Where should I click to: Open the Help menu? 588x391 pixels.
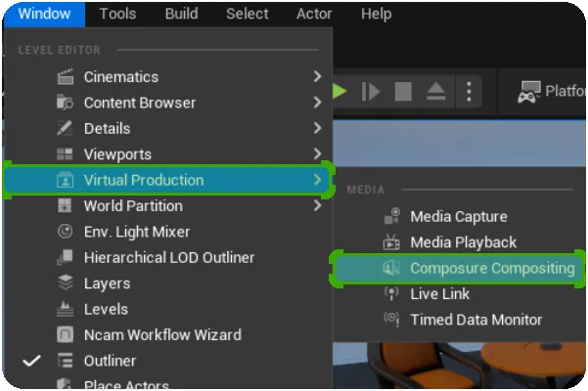coord(376,14)
